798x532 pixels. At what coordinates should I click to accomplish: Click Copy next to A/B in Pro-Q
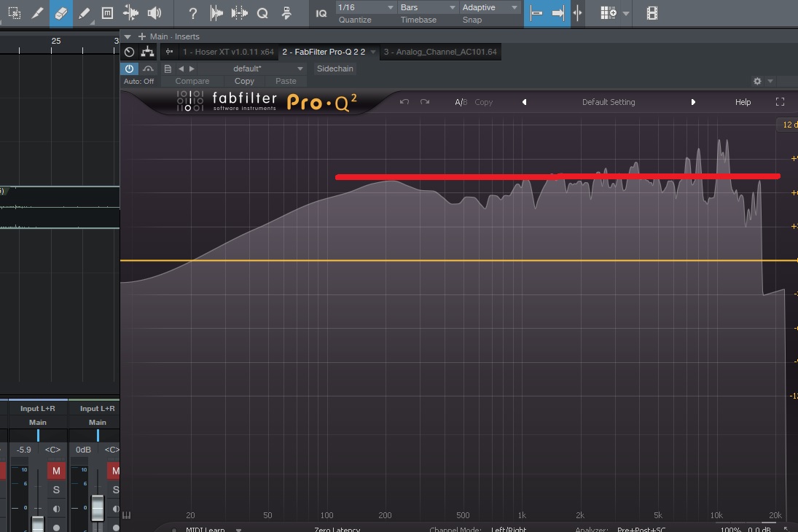(483, 102)
